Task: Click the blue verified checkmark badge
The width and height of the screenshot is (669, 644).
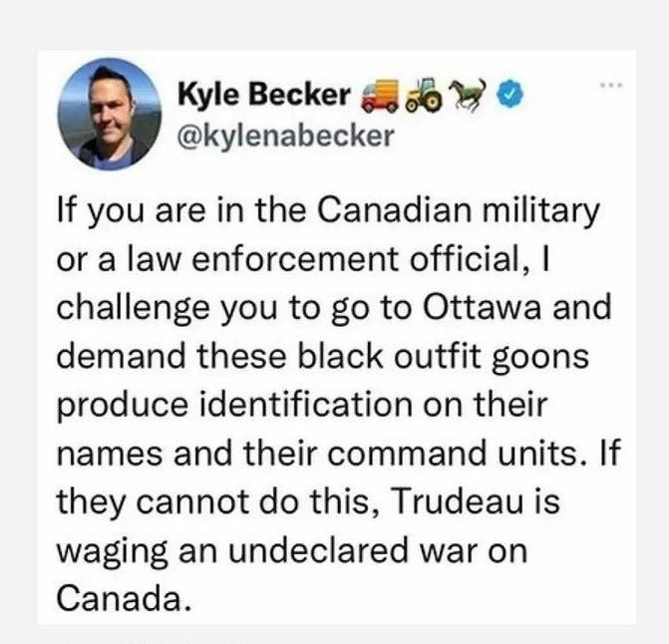Action: (509, 95)
